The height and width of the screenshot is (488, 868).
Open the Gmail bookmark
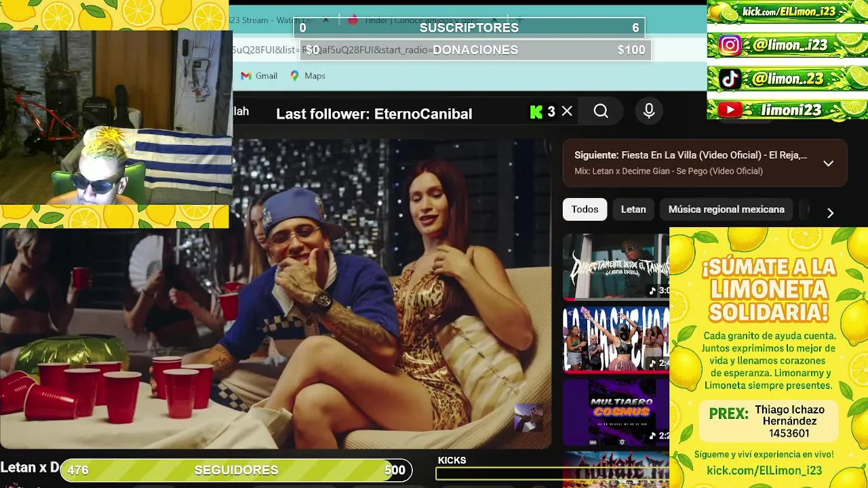pyautogui.click(x=259, y=76)
